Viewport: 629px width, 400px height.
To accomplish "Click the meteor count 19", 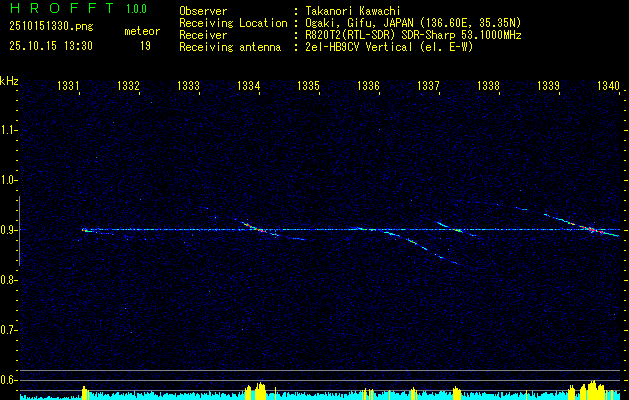I will [145, 46].
